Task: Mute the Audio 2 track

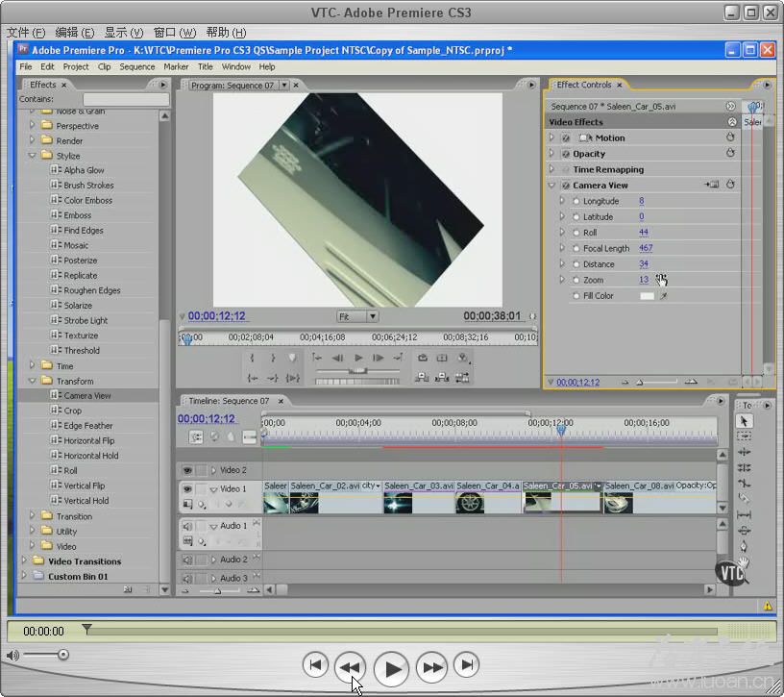Action: [x=187, y=560]
